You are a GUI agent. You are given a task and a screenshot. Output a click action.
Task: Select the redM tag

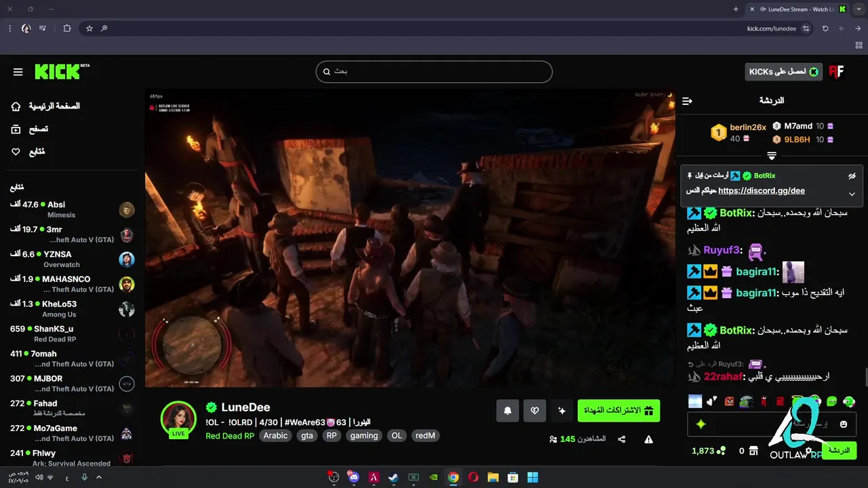pos(425,436)
